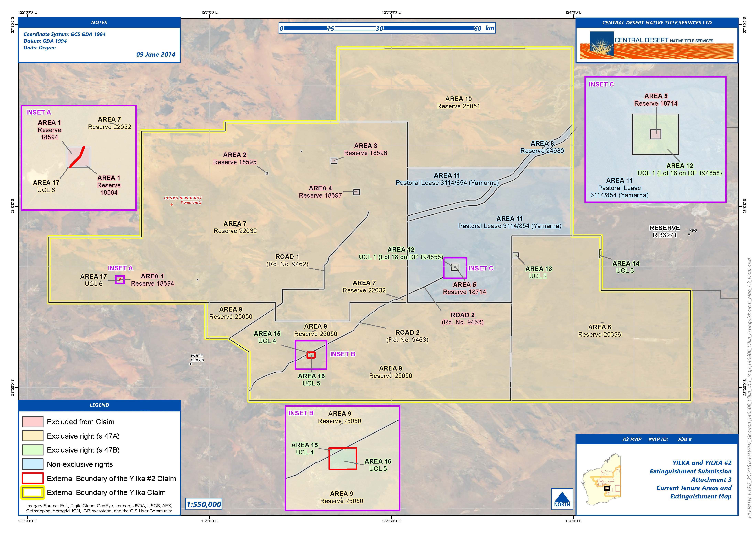Click the scale bar at top

coord(387,28)
